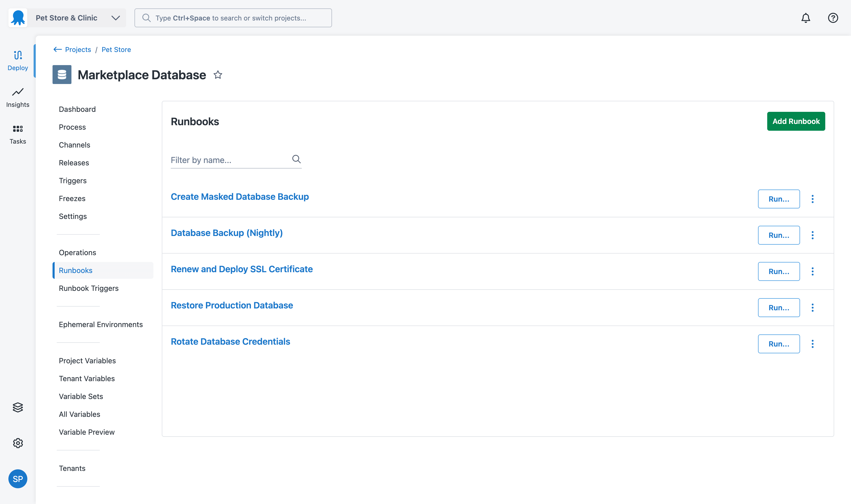The height and width of the screenshot is (504, 851).
Task: Click the Octopus logo icon
Action: (x=18, y=18)
